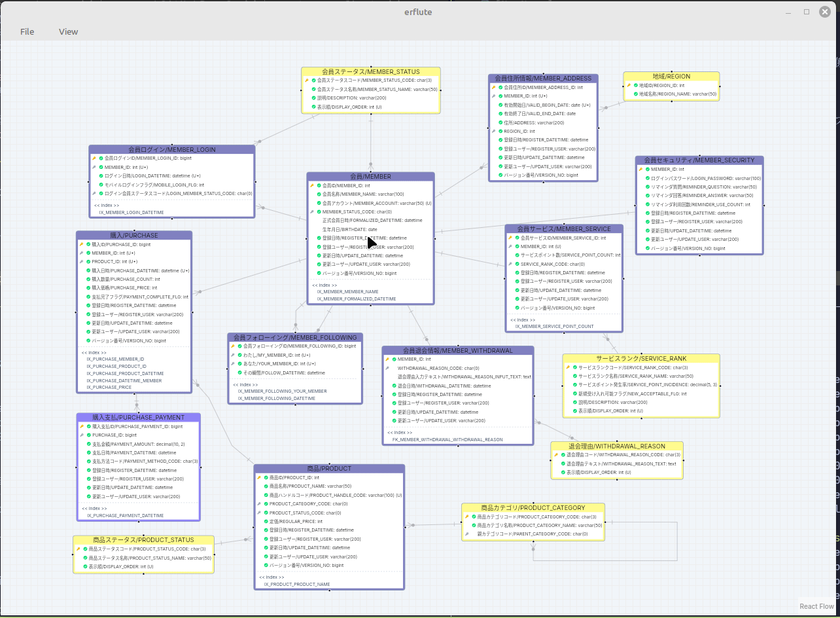840x618 pixels.
Task: Click the 生年月日/BIRTHDATE: date column row
Action: click(x=370, y=229)
